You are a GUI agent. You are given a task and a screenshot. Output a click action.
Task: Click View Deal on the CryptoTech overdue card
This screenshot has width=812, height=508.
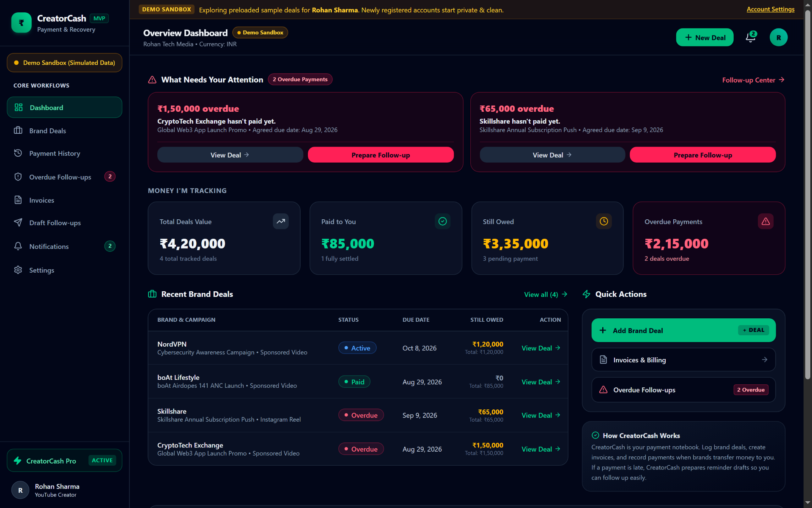tap(230, 155)
